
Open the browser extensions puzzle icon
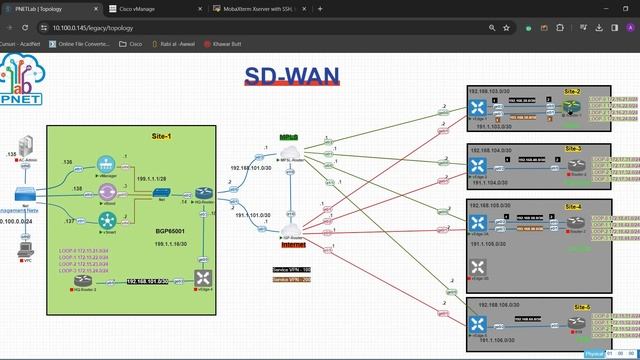tap(560, 28)
